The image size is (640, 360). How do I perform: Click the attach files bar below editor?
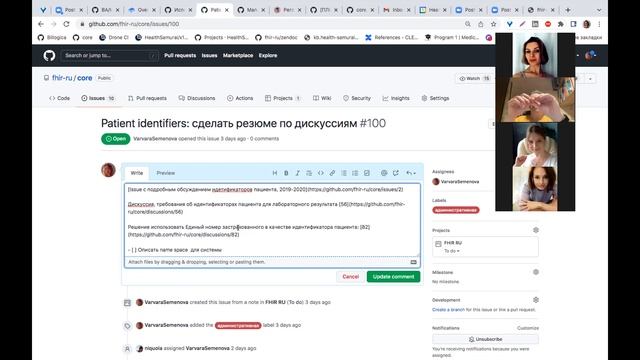(272, 262)
